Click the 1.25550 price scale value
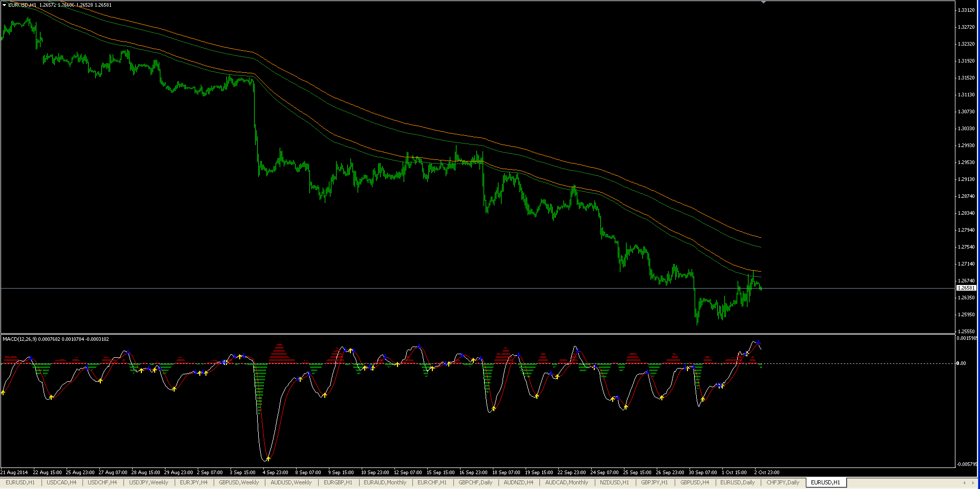Image resolution: width=980 pixels, height=489 pixels. 966,331
